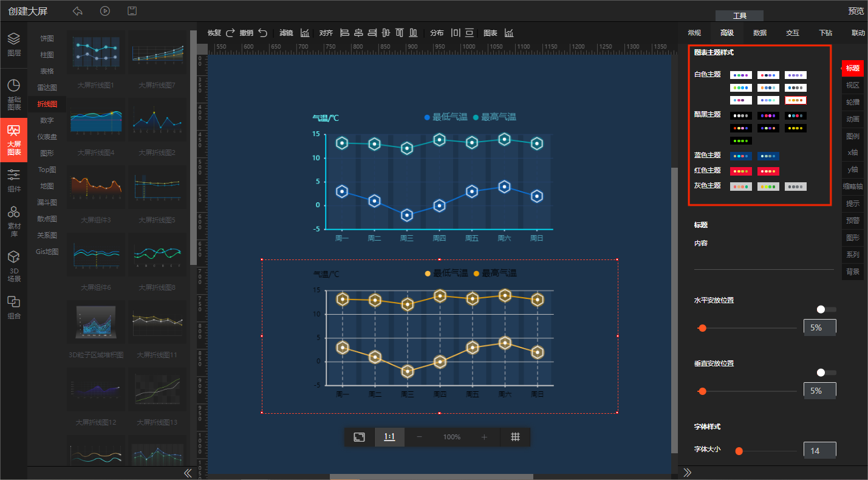868x480 pixels.
Task: Set canvas zoom to 1:1
Action: click(389, 437)
